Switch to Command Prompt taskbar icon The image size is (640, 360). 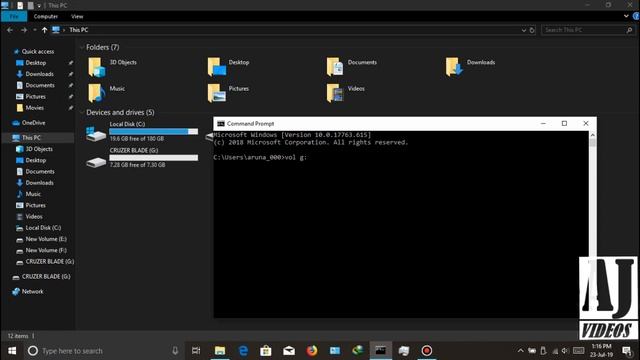(x=381, y=351)
